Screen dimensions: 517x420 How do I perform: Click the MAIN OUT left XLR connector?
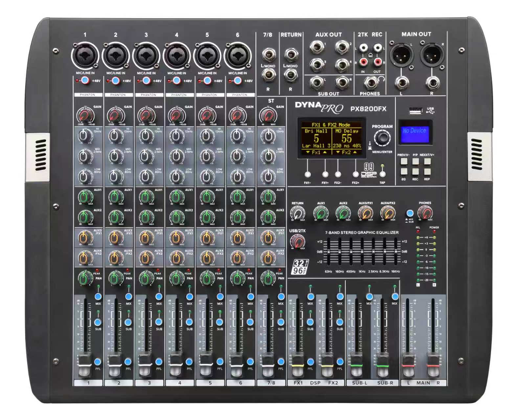click(401, 55)
